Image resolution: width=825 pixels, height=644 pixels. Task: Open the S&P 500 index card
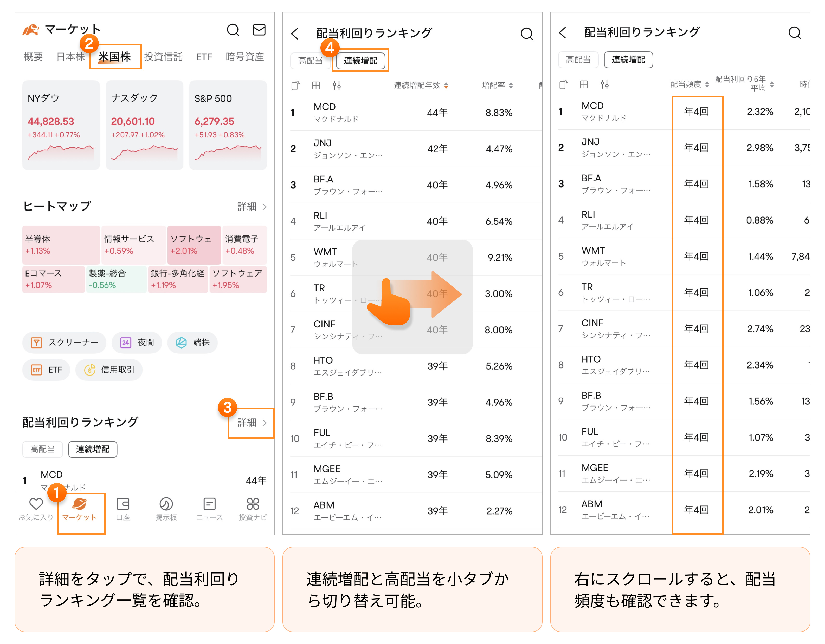(x=228, y=125)
